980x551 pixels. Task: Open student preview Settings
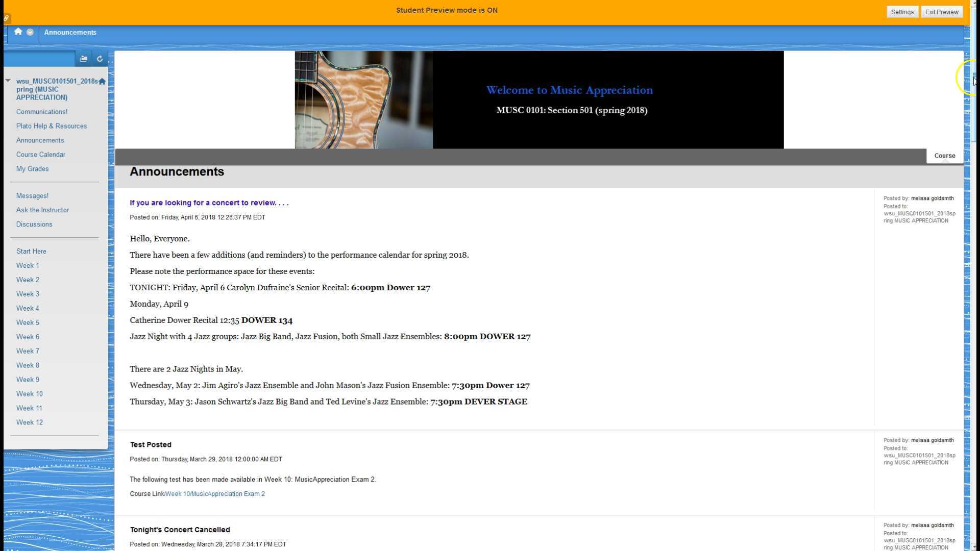point(902,12)
